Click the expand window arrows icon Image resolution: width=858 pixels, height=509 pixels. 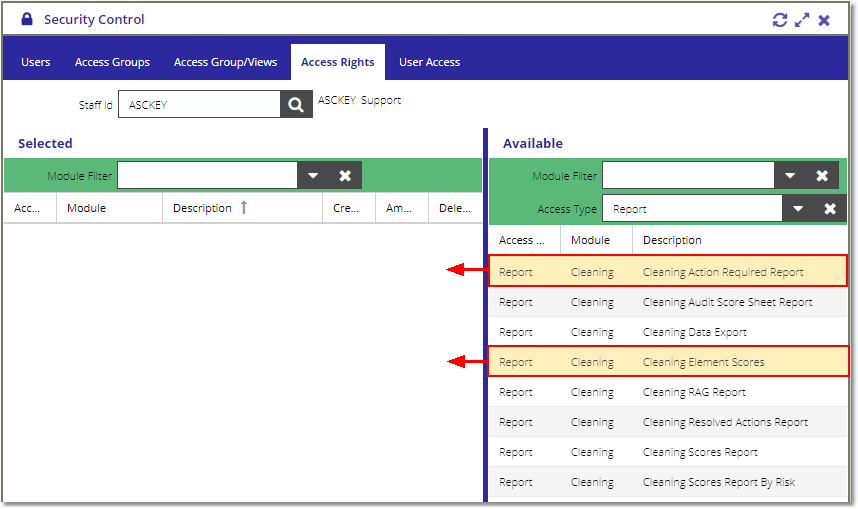point(802,20)
